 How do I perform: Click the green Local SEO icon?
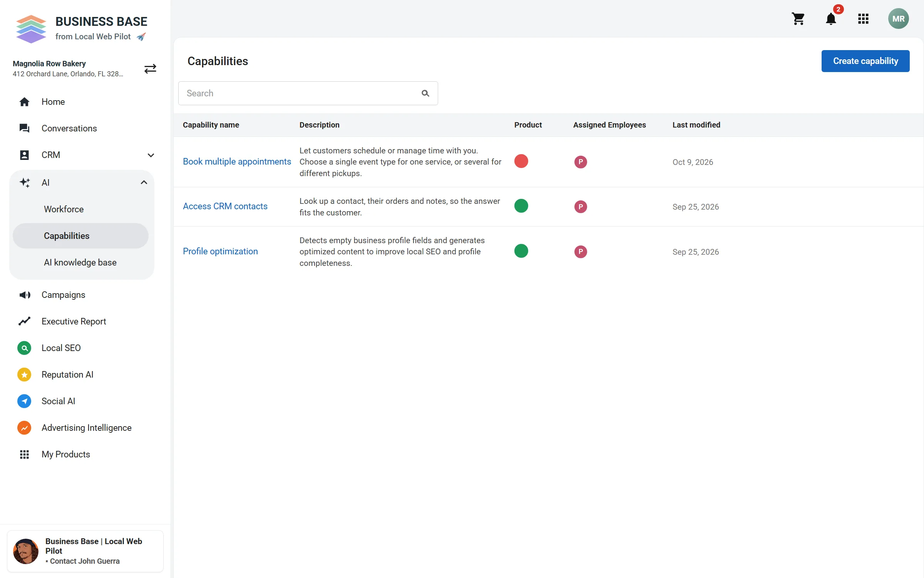24,348
